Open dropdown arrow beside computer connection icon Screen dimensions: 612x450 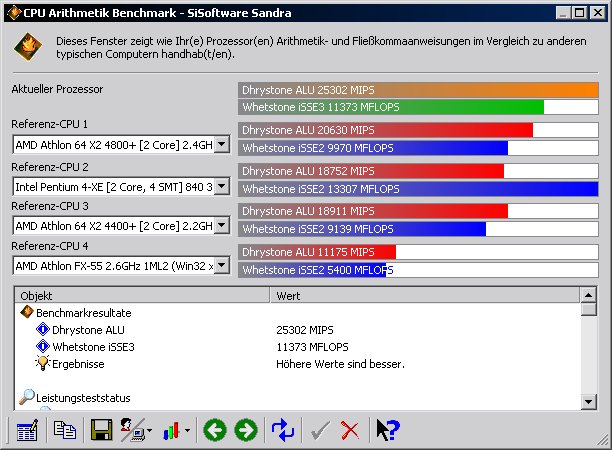tap(149, 431)
